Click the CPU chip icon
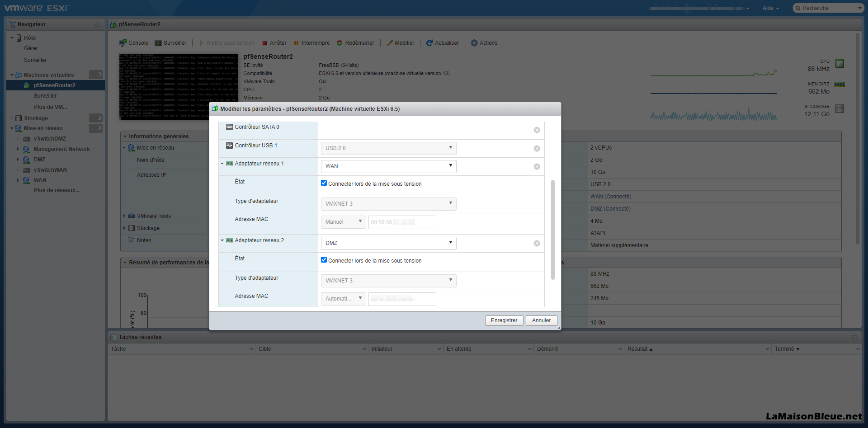 click(840, 64)
